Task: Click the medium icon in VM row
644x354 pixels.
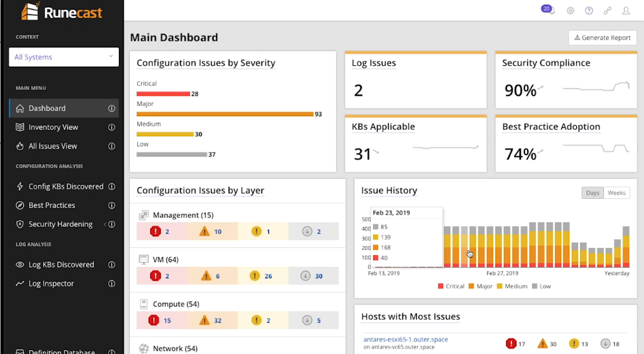Action: click(255, 276)
